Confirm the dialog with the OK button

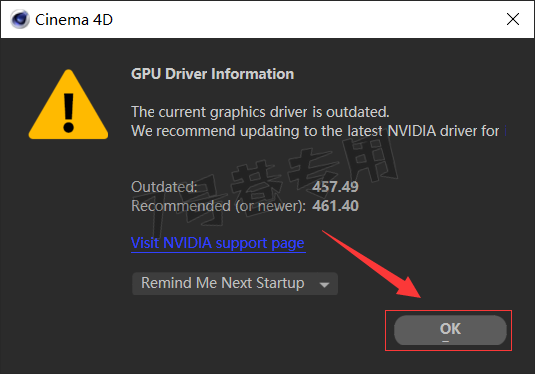(450, 330)
